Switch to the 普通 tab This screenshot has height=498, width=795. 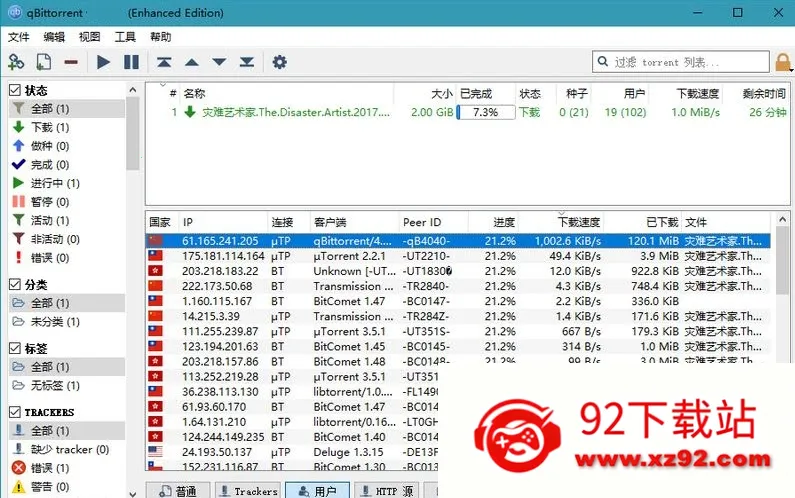pyautogui.click(x=178, y=491)
